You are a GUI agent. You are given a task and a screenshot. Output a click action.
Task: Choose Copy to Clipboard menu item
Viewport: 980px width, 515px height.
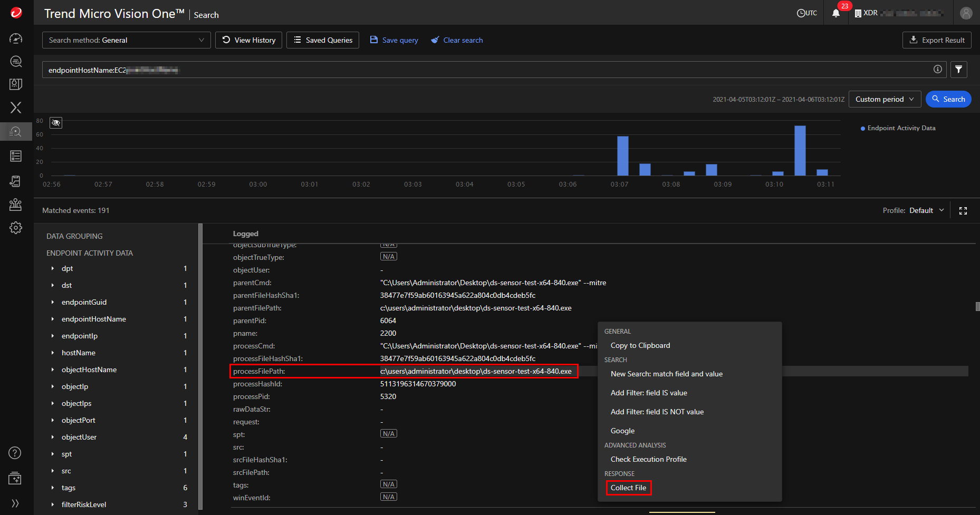click(x=640, y=345)
